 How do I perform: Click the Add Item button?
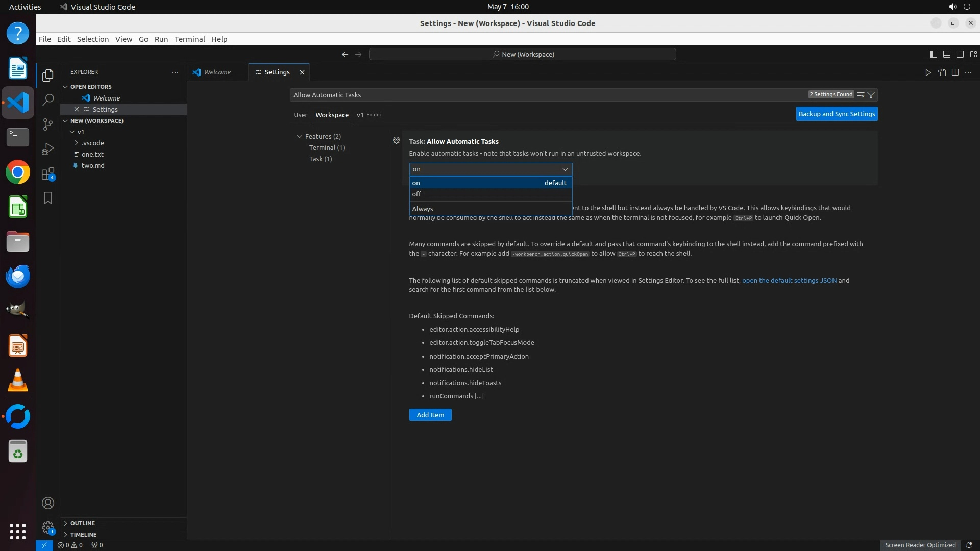point(430,415)
